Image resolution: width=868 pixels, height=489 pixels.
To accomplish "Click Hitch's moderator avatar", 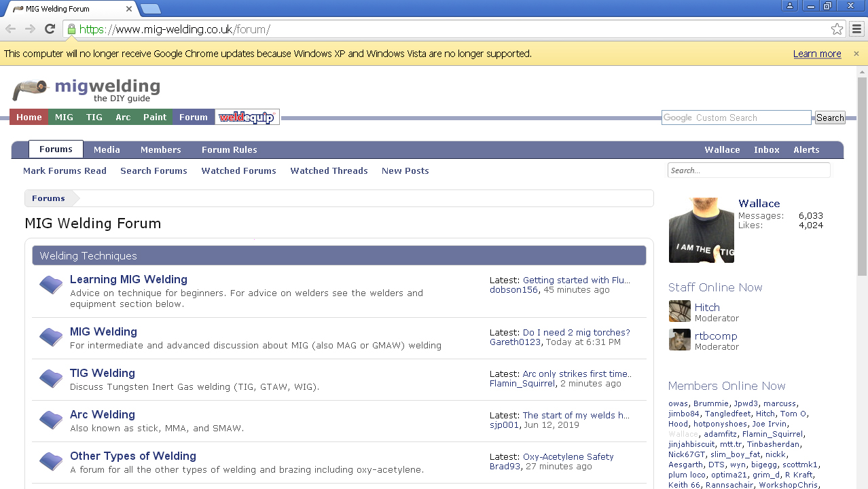I will [x=680, y=311].
